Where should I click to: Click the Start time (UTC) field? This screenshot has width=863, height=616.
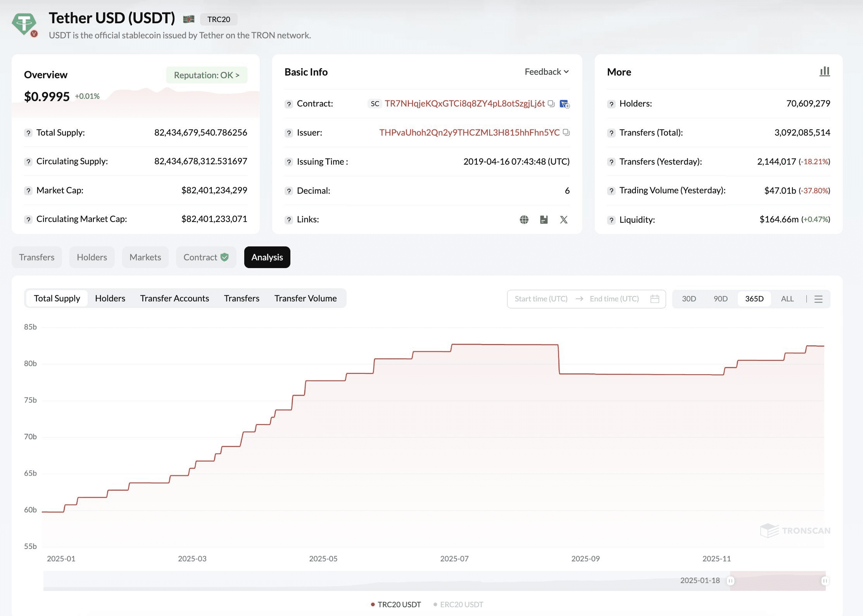pyautogui.click(x=541, y=299)
